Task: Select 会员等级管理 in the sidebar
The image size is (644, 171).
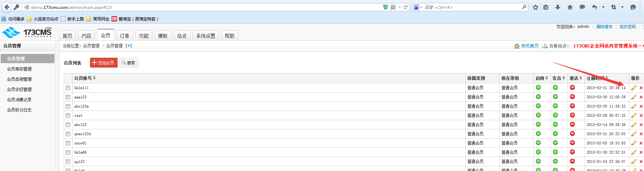Action: 19,69
